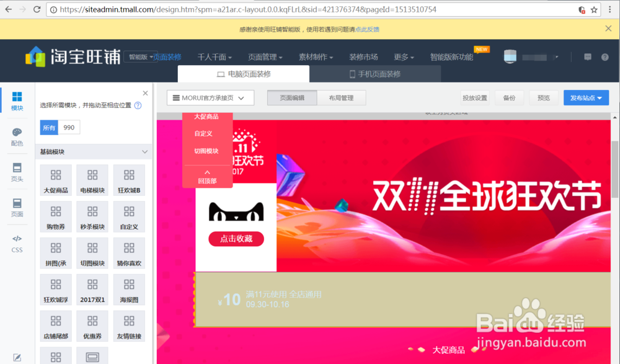Open the 智能版新功能 nav item
620x364 pixels.
click(451, 57)
